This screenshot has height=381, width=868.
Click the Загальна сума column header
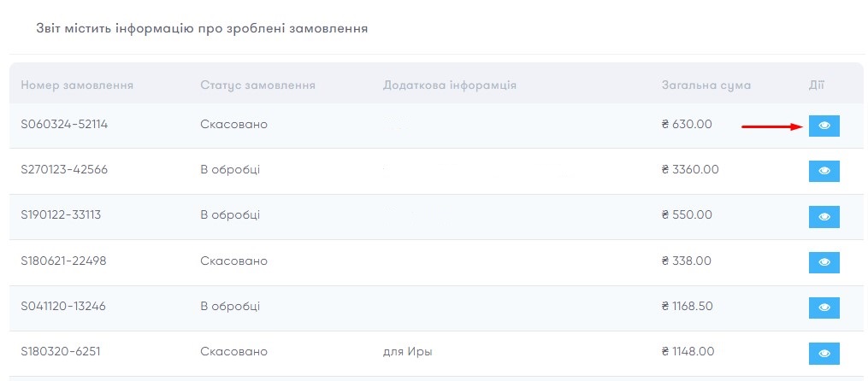click(706, 85)
